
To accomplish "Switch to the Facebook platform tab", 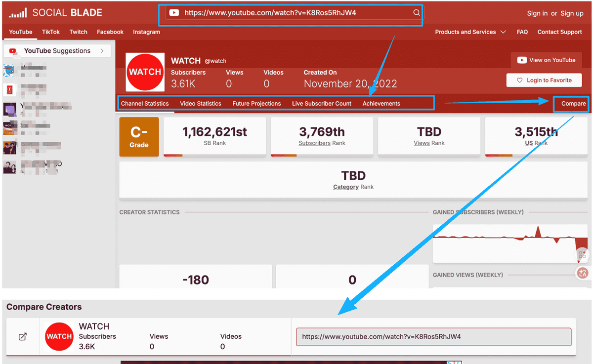I will coord(110,32).
